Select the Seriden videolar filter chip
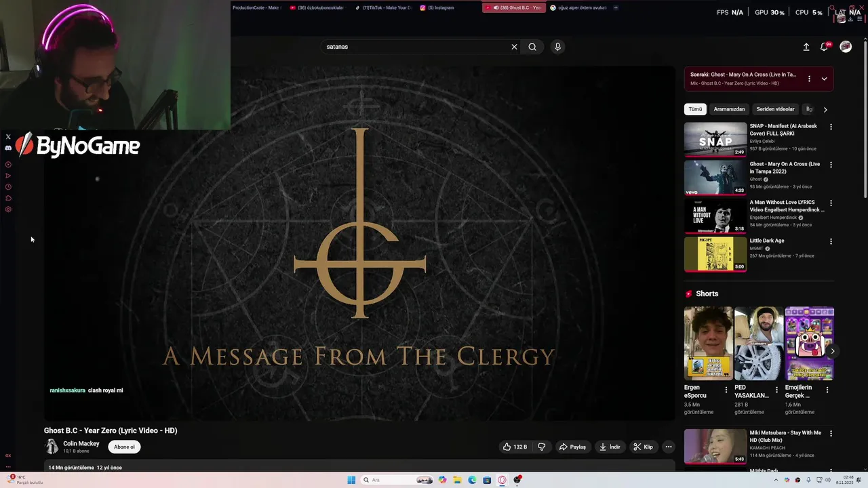868x488 pixels. [x=775, y=109]
